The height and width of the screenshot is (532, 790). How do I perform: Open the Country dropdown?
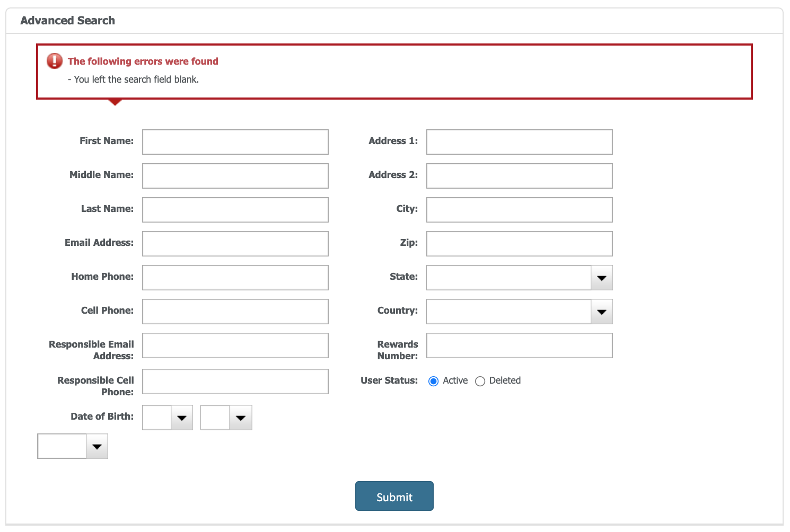[x=520, y=312]
